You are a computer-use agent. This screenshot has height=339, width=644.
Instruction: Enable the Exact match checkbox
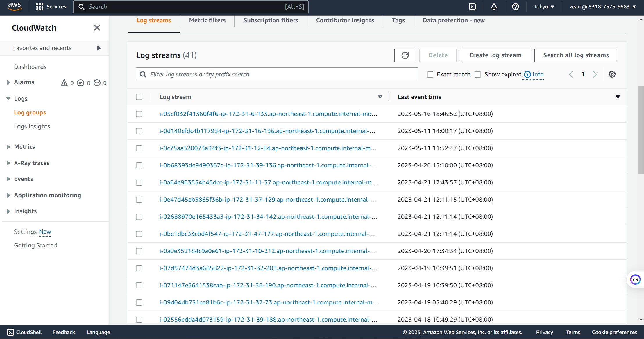tap(430, 75)
